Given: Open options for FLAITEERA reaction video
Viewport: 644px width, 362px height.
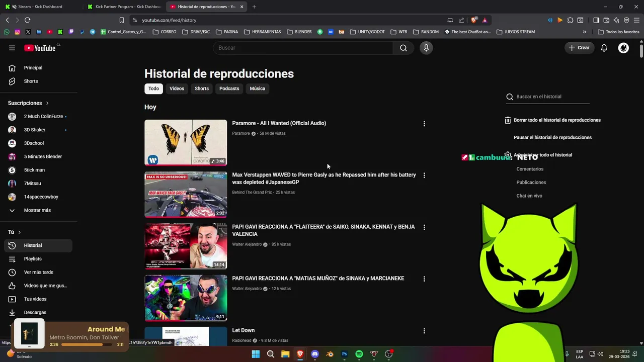Looking at the screenshot, I should click(424, 227).
